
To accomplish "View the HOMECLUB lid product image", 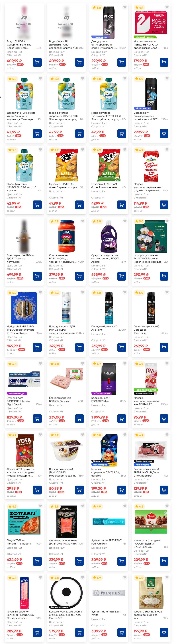I will click(67, 593).
